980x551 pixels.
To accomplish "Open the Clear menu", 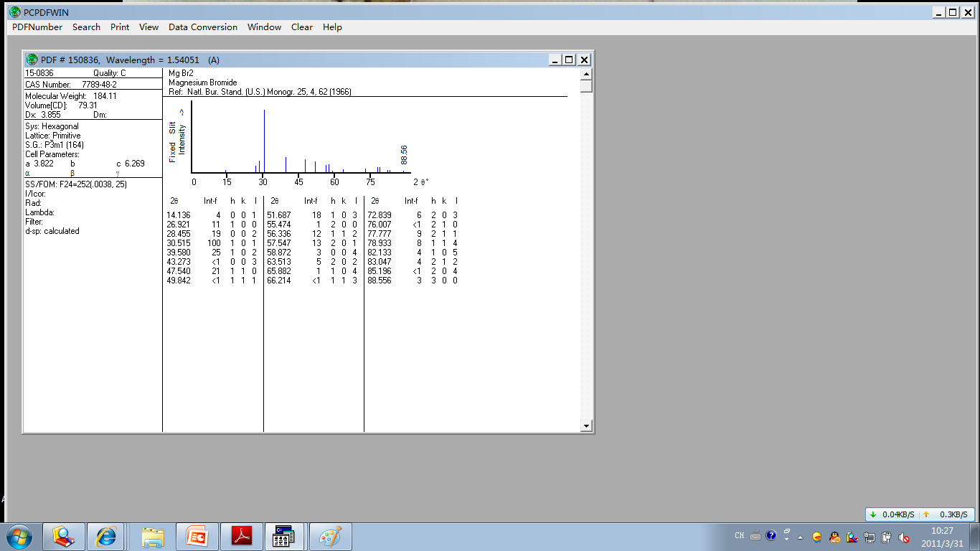I will click(x=302, y=27).
